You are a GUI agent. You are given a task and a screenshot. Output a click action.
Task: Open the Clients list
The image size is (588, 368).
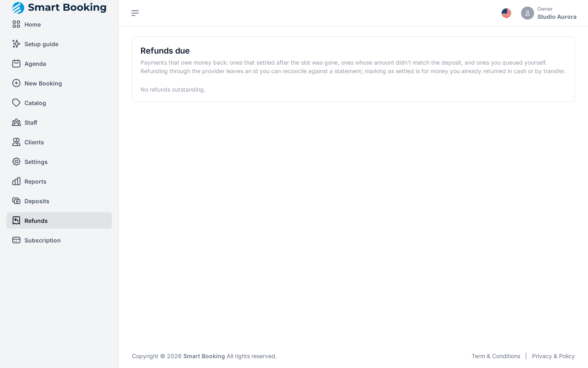[34, 142]
